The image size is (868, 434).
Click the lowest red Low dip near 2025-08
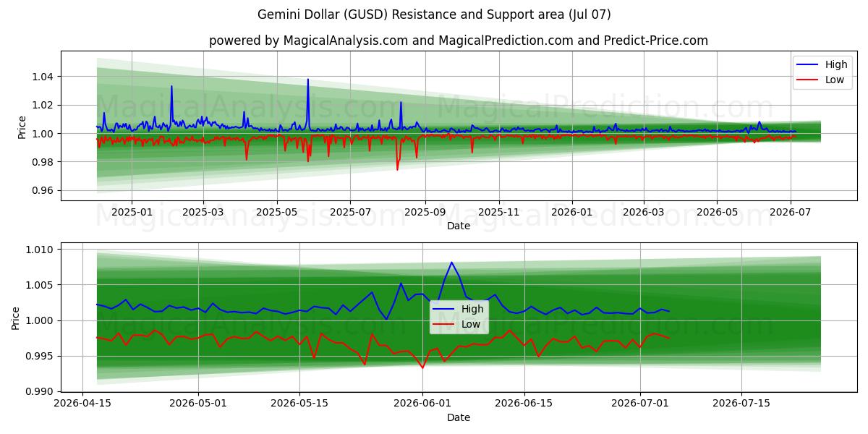coord(397,169)
